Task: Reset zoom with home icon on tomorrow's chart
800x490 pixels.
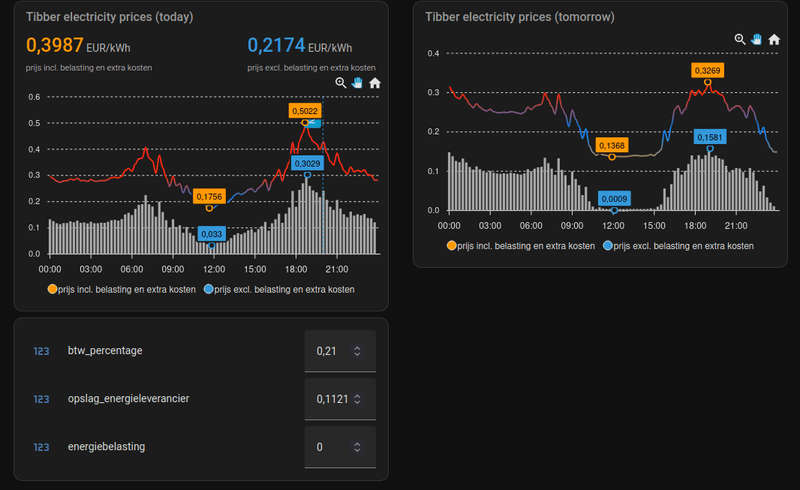Action: (x=773, y=39)
